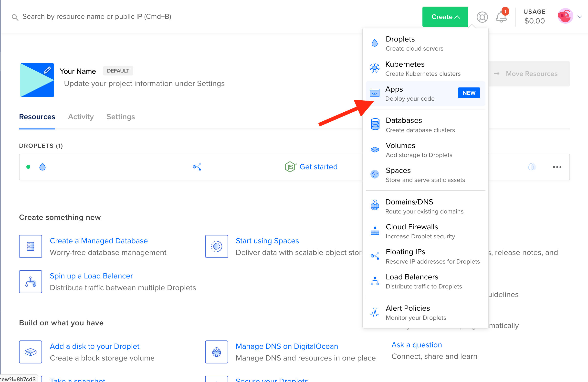Image resolution: width=588 pixels, height=382 pixels.
Task: Choose Kubernetes from the Create menu
Action: click(x=425, y=69)
